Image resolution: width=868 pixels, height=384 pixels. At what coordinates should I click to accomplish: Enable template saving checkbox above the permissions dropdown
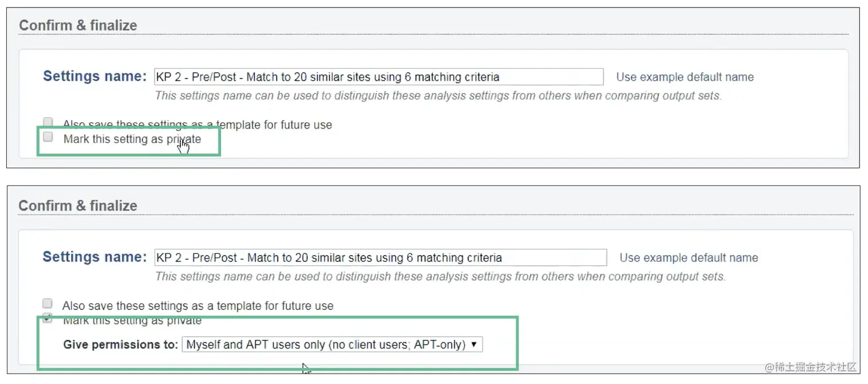(48, 304)
